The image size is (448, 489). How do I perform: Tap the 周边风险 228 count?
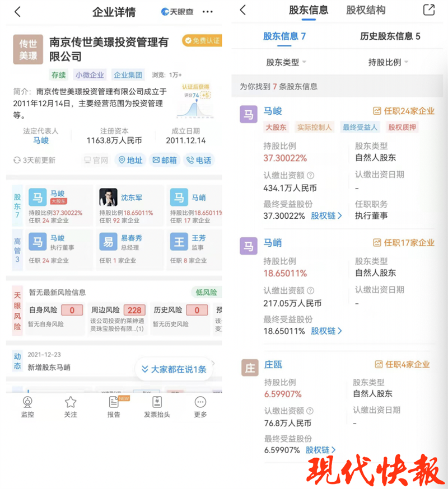click(134, 310)
